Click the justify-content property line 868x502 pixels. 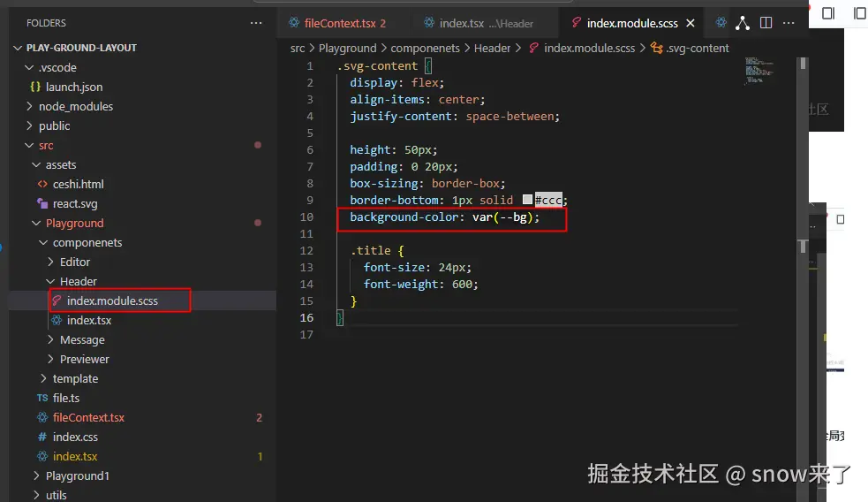[455, 117]
